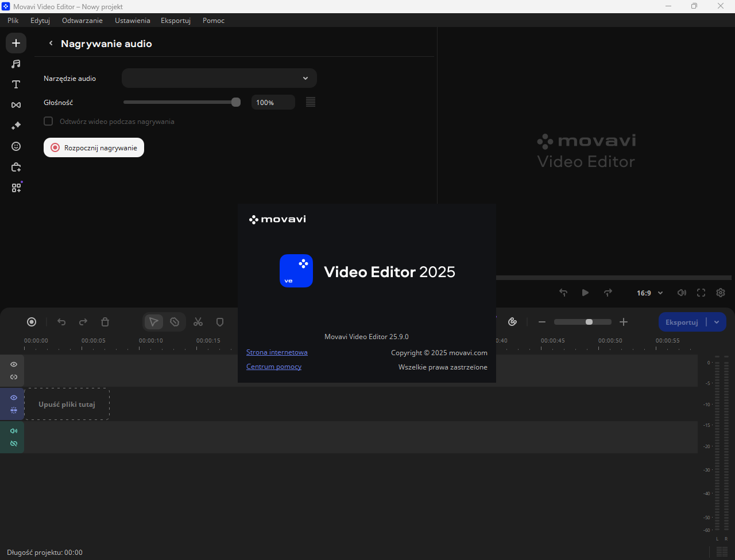Click the Głośność volume slider handle
The width and height of the screenshot is (735, 560).
236,102
